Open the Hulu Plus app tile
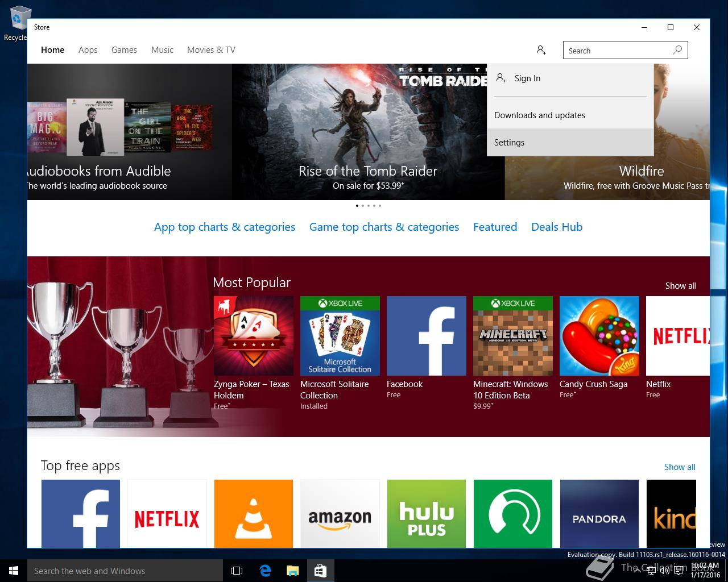The width and height of the screenshot is (728, 582). tap(427, 513)
